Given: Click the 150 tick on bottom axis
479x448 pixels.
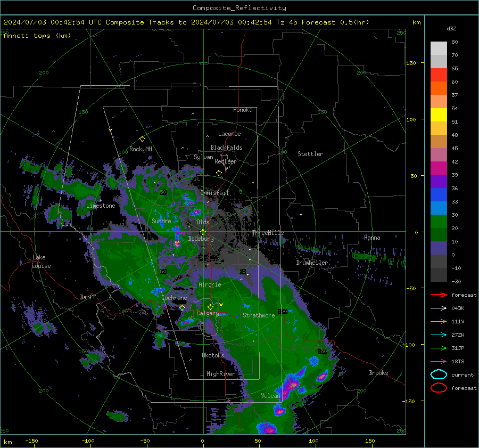Looking at the screenshot, I should pos(370,441).
